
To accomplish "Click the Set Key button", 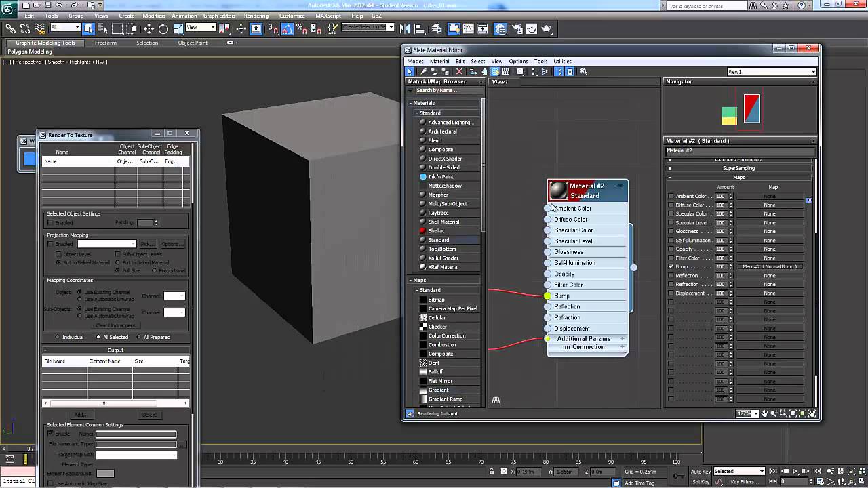I will click(x=701, y=482).
